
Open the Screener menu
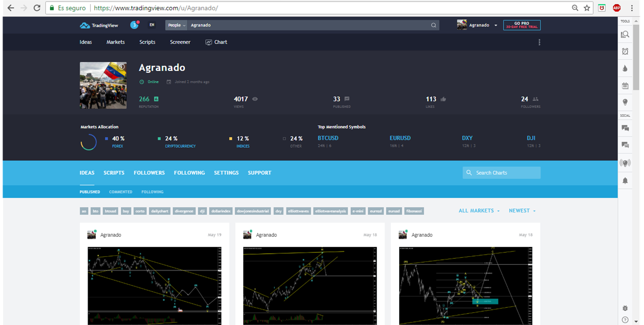pyautogui.click(x=180, y=42)
